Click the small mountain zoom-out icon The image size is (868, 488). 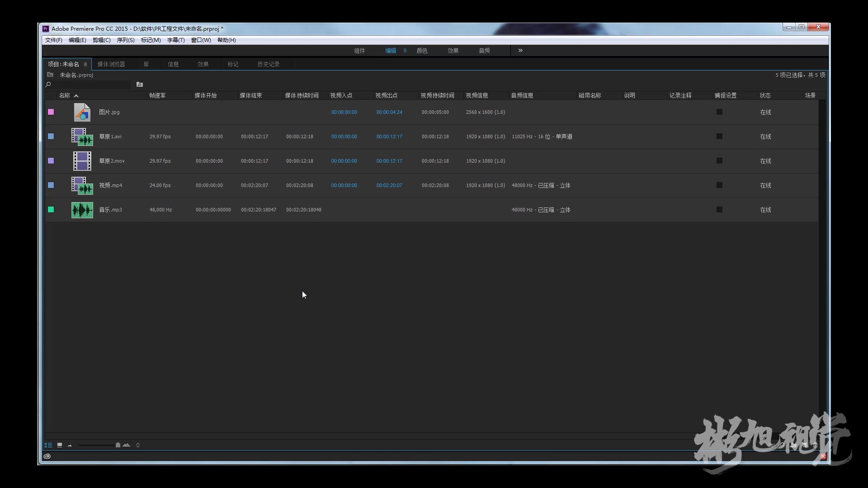(x=70, y=446)
